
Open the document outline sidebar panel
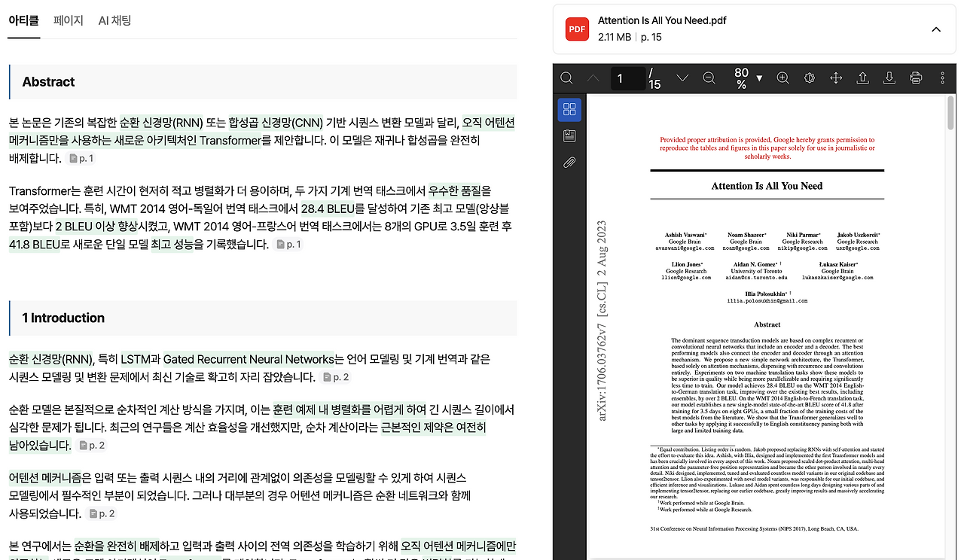[569, 135]
